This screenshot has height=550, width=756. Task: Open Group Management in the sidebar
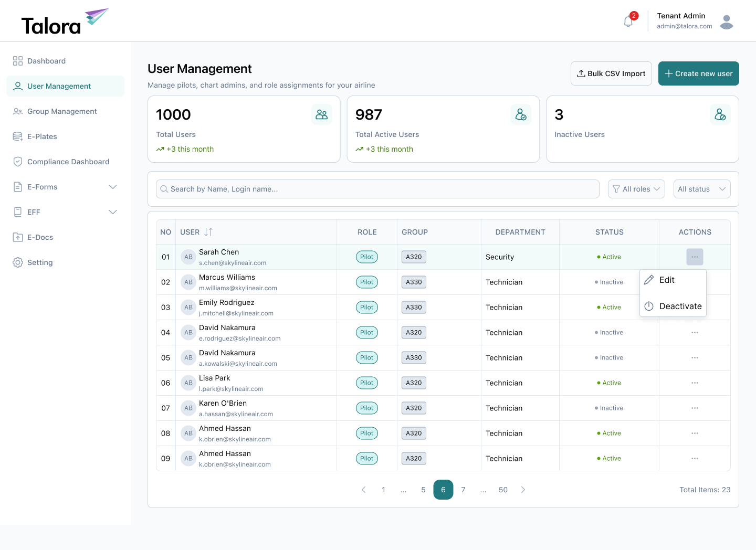(65, 111)
